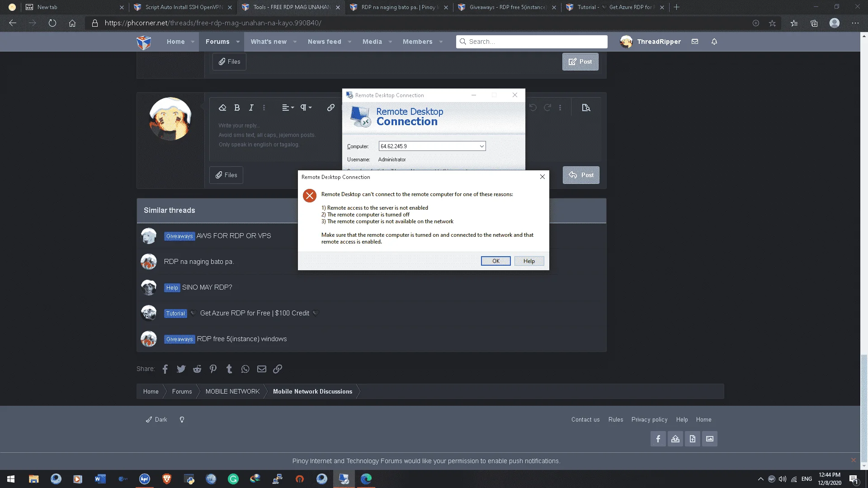Click the undo icon in editor
Viewport: 868px width, 488px height.
pyautogui.click(x=533, y=108)
